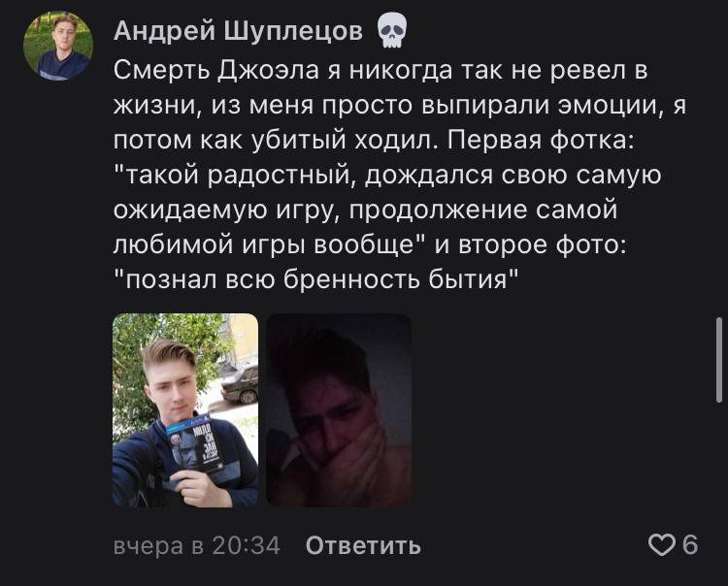View the like count number 6
Viewport: 728px width, 586px height.
coord(690,544)
